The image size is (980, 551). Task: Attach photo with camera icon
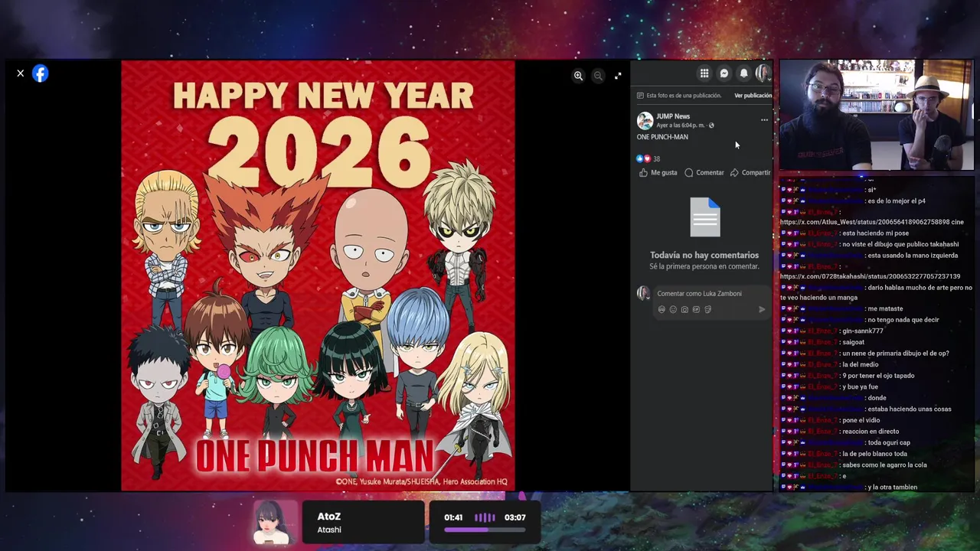(684, 309)
